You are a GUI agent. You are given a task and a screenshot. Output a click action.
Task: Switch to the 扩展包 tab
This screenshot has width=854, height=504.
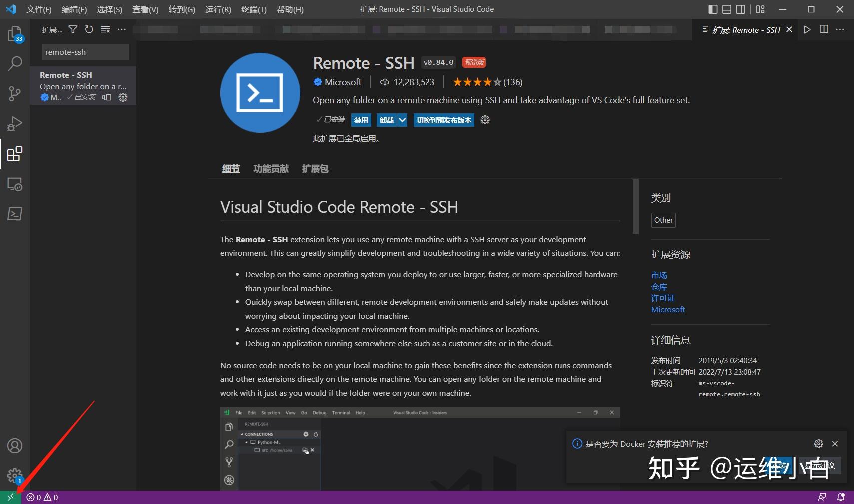click(x=315, y=169)
